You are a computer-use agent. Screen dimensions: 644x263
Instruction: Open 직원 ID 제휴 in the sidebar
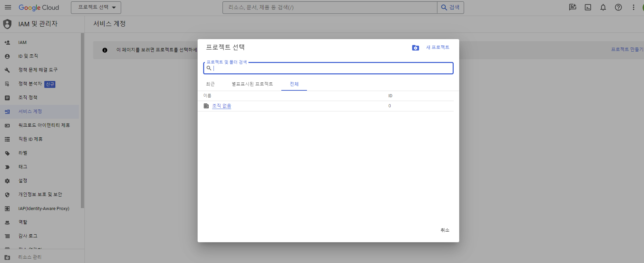click(39, 139)
